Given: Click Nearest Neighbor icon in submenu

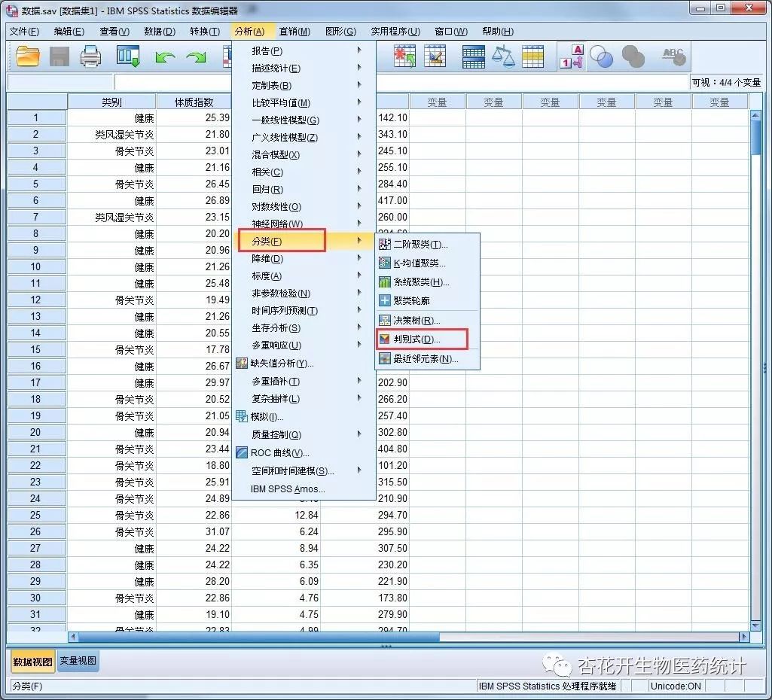Looking at the screenshot, I should [385, 358].
